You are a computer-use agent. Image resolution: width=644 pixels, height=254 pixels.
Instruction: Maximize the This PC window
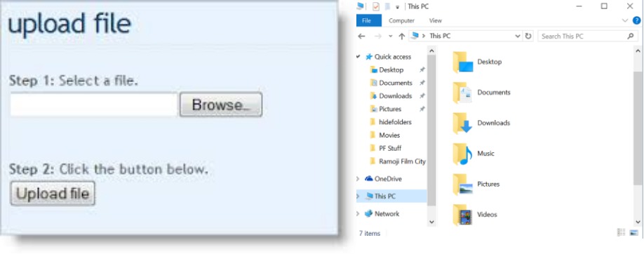pyautogui.click(x=604, y=6)
